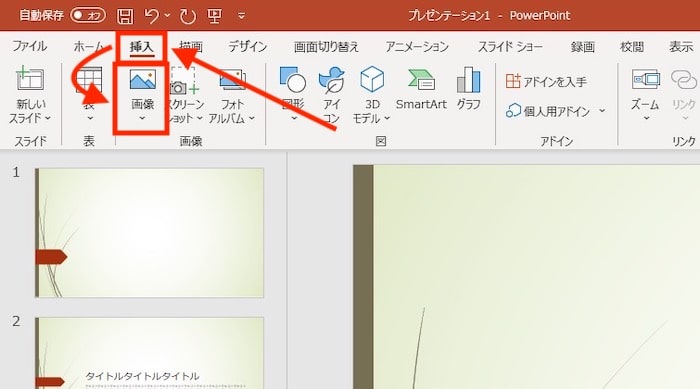
Task: Expand the 3Dモデル dropdown arrow
Action: coord(387,118)
